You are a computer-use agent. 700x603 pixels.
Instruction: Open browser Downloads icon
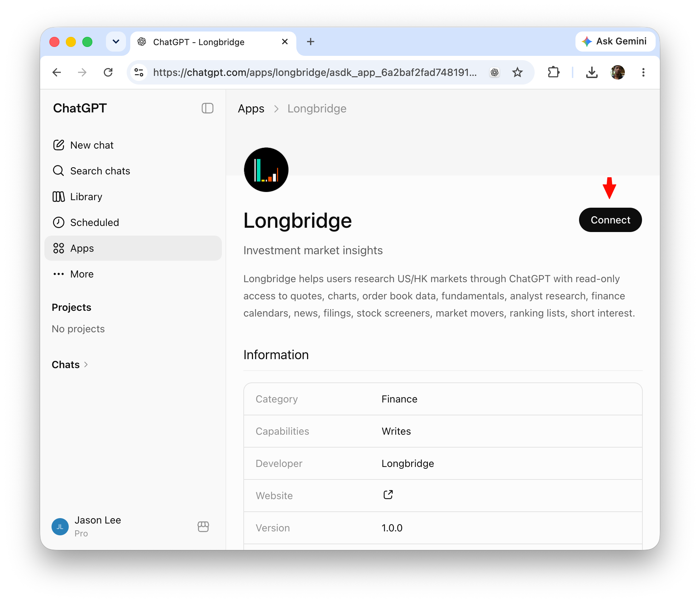coord(592,73)
